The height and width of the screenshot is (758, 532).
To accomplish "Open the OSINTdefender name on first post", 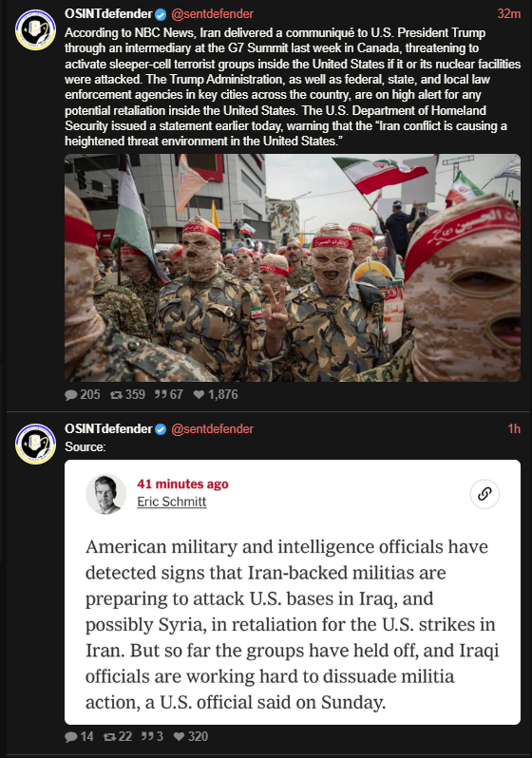I will 109,14.
